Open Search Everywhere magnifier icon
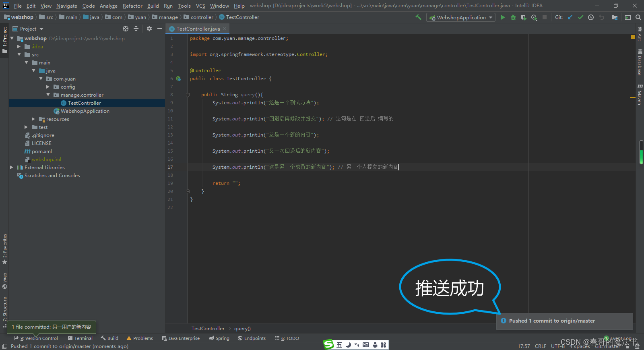 pyautogui.click(x=638, y=17)
